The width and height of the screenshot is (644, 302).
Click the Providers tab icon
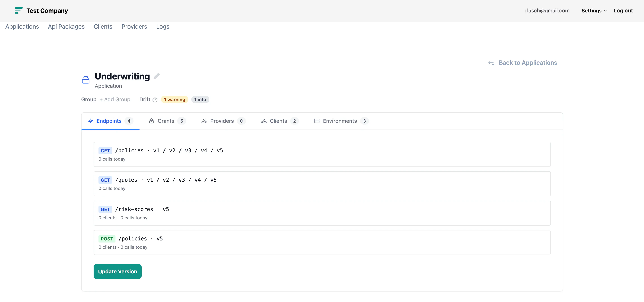point(204,121)
